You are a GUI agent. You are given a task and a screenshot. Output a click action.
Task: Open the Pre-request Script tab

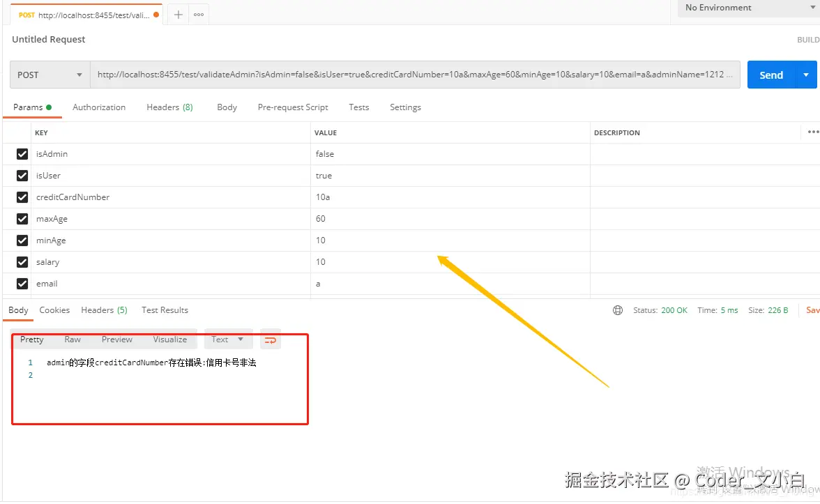tap(293, 107)
